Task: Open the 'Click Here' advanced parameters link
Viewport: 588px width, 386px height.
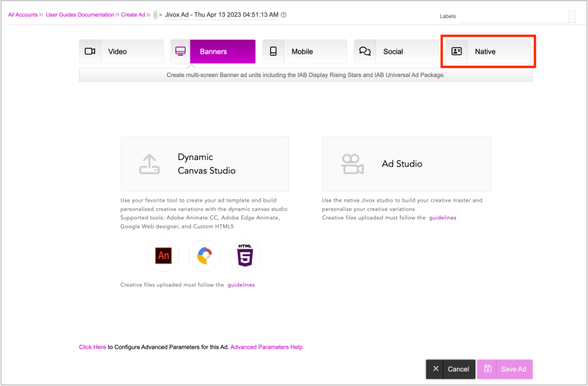Action: [x=92, y=347]
